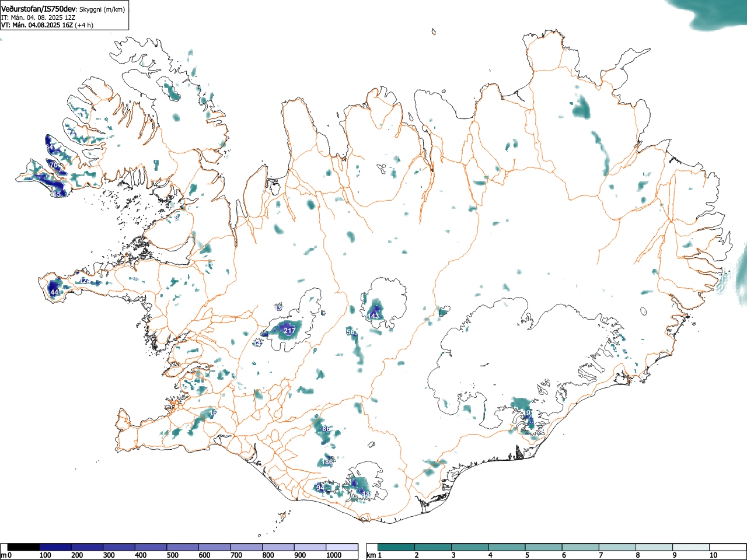Click the 143 visibility value on the map

coord(373,316)
